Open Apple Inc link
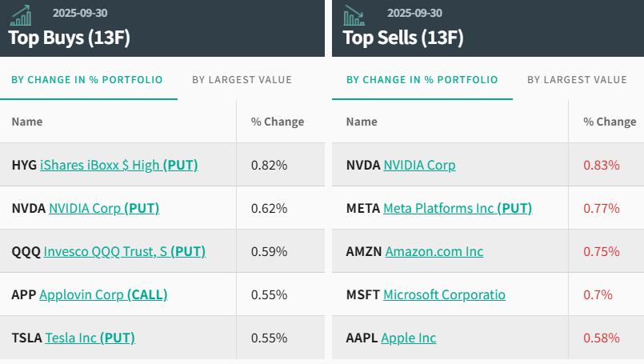The height and width of the screenshot is (364, 644). (409, 338)
